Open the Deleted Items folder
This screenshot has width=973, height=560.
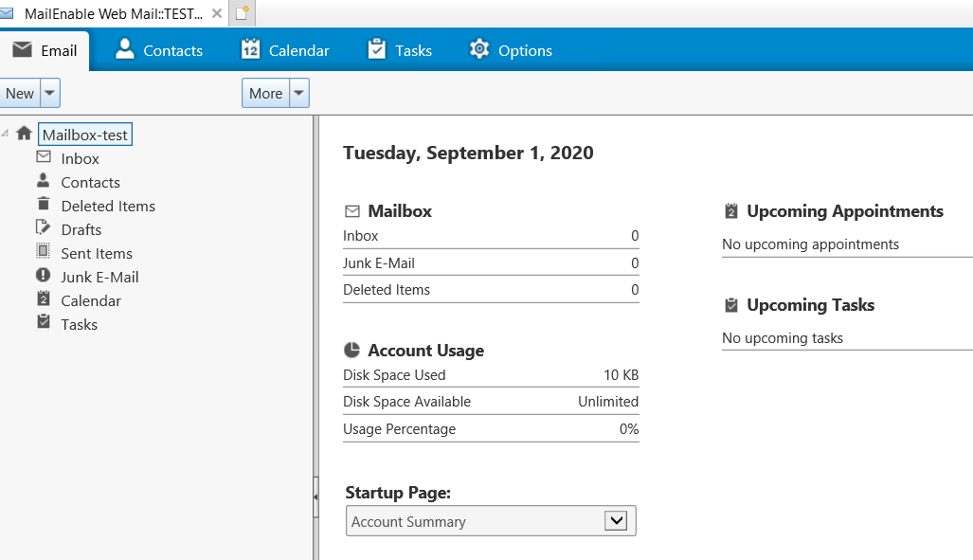108,207
